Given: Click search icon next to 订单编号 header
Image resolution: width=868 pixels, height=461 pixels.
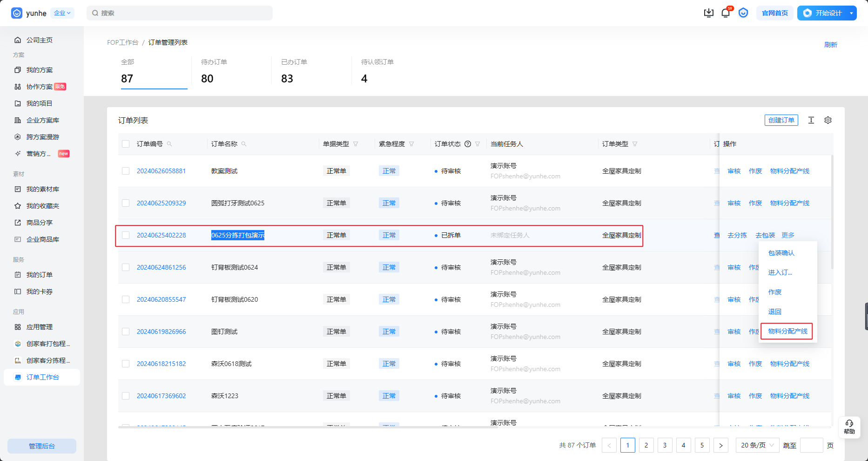Looking at the screenshot, I should point(169,144).
